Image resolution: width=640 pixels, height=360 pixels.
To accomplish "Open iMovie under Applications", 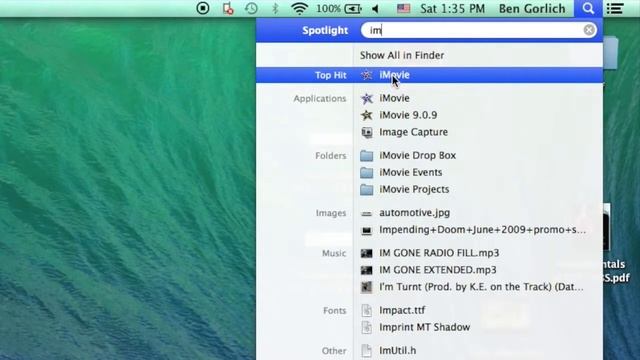I will (x=394, y=98).
